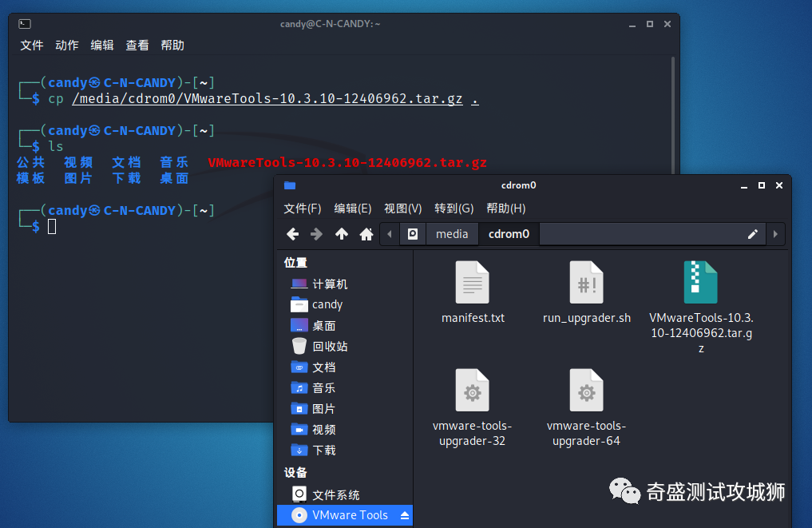Image resolution: width=812 pixels, height=528 pixels.
Task: Select VMwareTools tar.gz archive icon
Action: 701,283
